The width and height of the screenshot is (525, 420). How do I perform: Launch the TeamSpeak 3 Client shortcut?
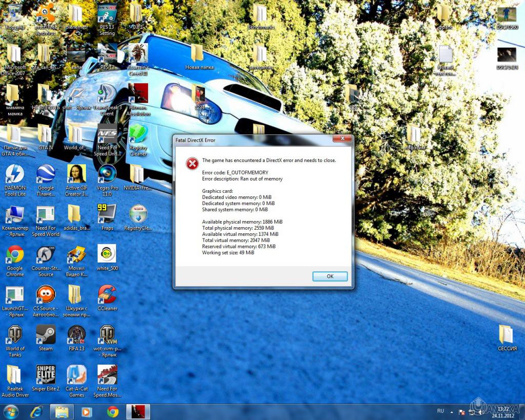107,100
